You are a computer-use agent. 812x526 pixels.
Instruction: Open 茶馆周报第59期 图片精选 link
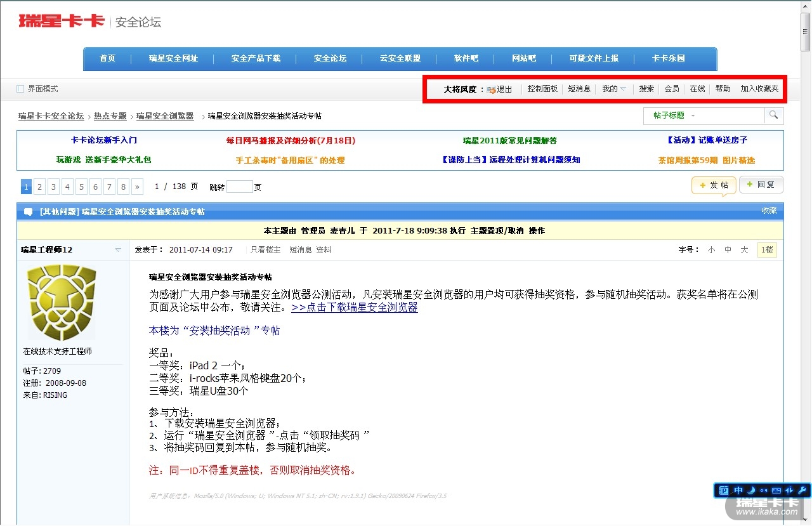coord(707,160)
